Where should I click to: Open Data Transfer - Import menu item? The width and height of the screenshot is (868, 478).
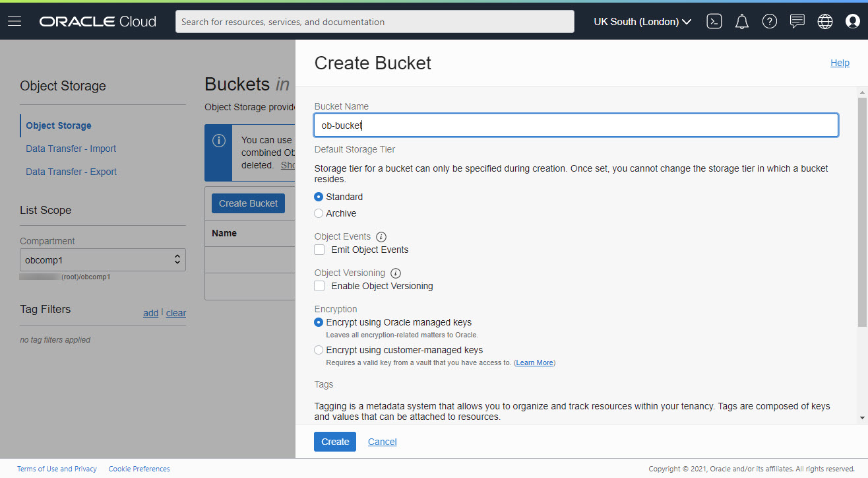pyautogui.click(x=71, y=149)
